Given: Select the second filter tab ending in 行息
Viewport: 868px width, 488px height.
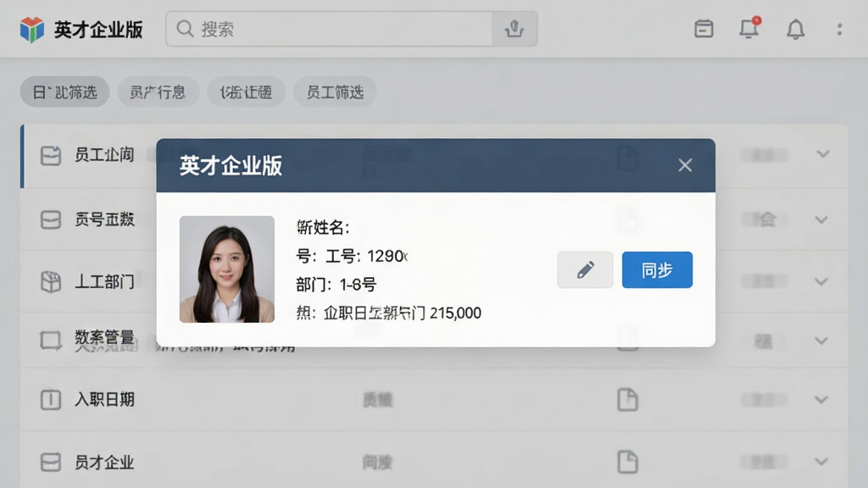Looking at the screenshot, I should click(x=158, y=91).
